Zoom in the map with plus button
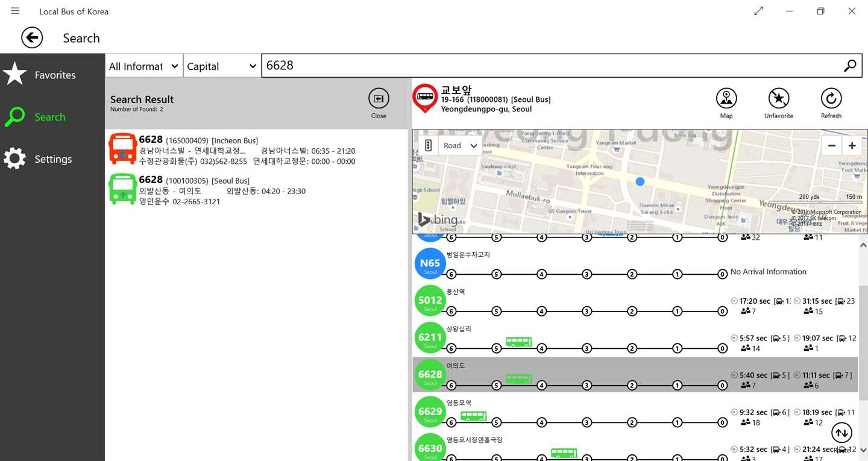Viewport: 868px width, 461px height. point(852,145)
